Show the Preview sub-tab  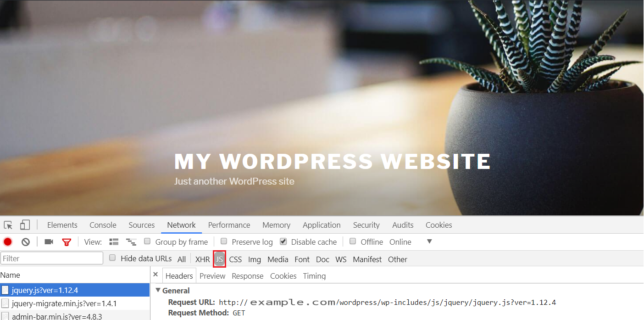(x=212, y=276)
